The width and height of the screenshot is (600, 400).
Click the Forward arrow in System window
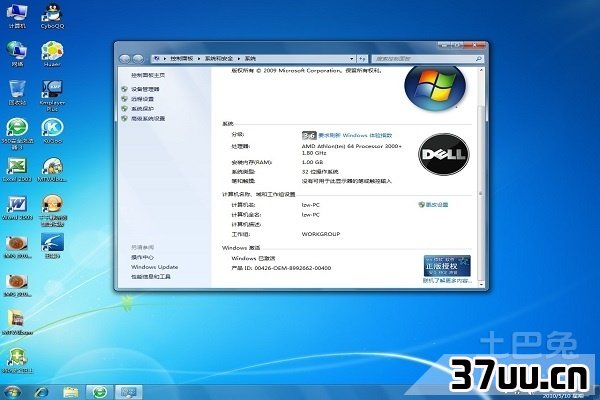coord(138,59)
